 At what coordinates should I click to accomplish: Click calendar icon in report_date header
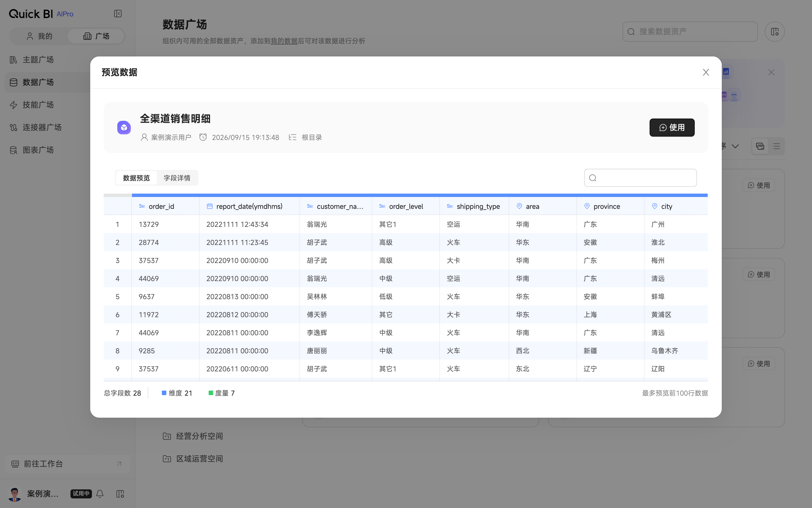(x=210, y=206)
